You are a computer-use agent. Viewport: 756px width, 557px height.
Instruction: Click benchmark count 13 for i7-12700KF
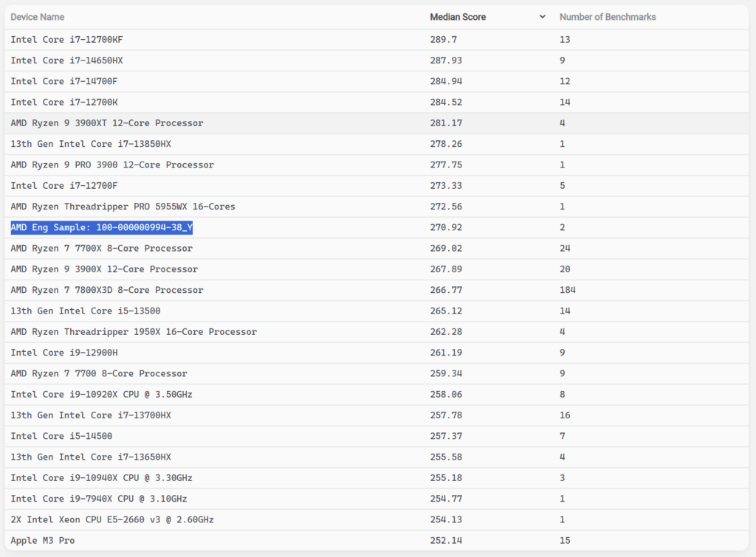[565, 40]
